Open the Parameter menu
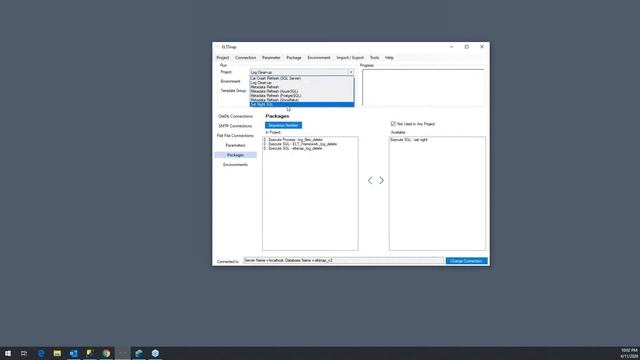The height and width of the screenshot is (360, 640). pos(271,58)
